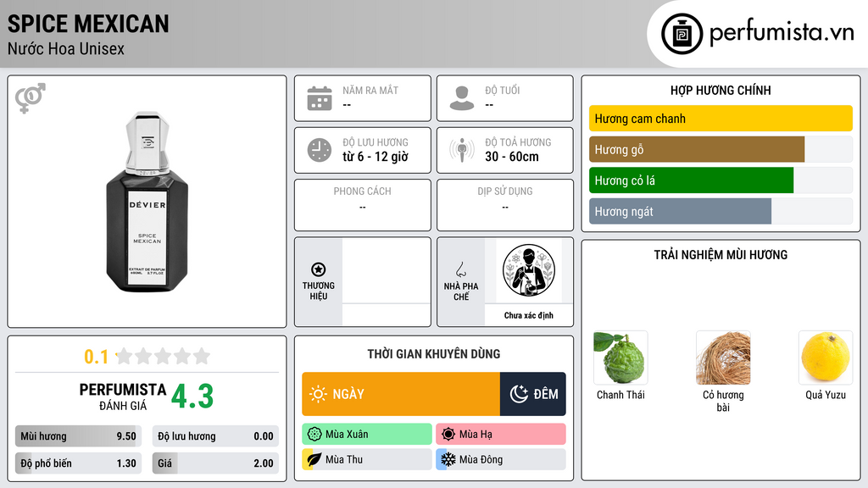Click the Mùa Hạ season label
The width and height of the screenshot is (868, 488).
pos(476,435)
